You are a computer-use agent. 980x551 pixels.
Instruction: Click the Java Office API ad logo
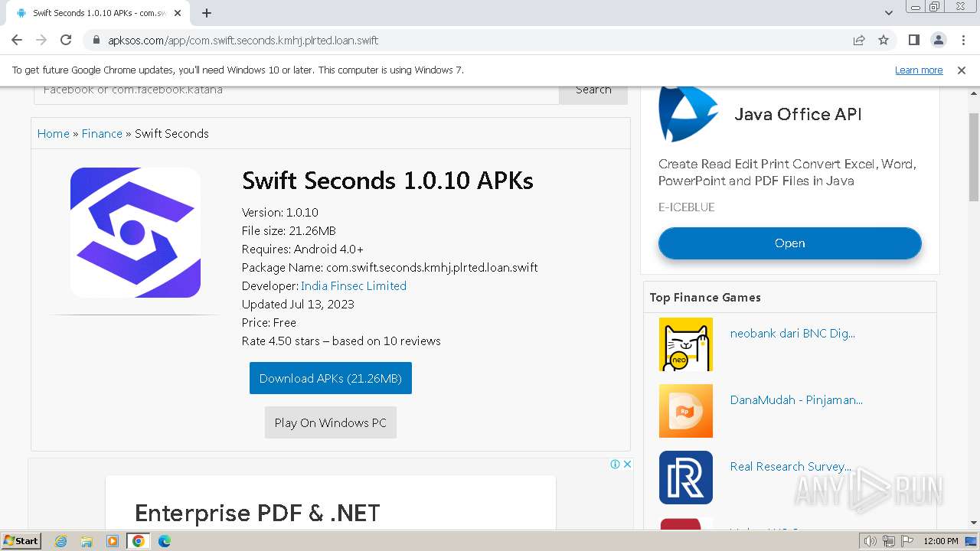688,114
